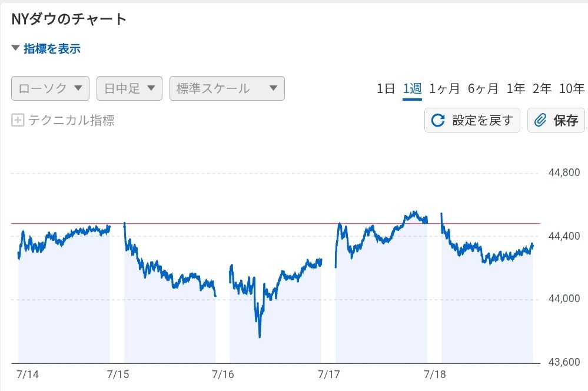
Task: Open the 標準スケール scale dropdown
Action: [227, 88]
